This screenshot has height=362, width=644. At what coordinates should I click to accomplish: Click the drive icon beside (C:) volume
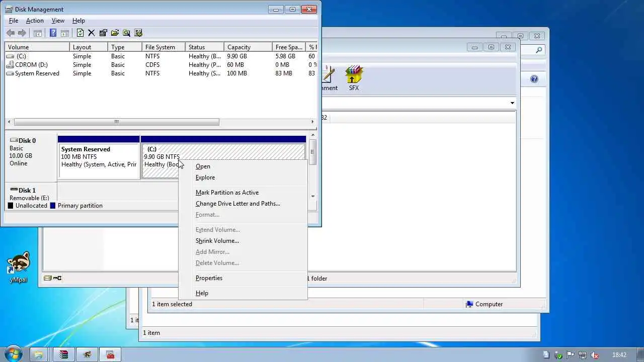point(10,56)
